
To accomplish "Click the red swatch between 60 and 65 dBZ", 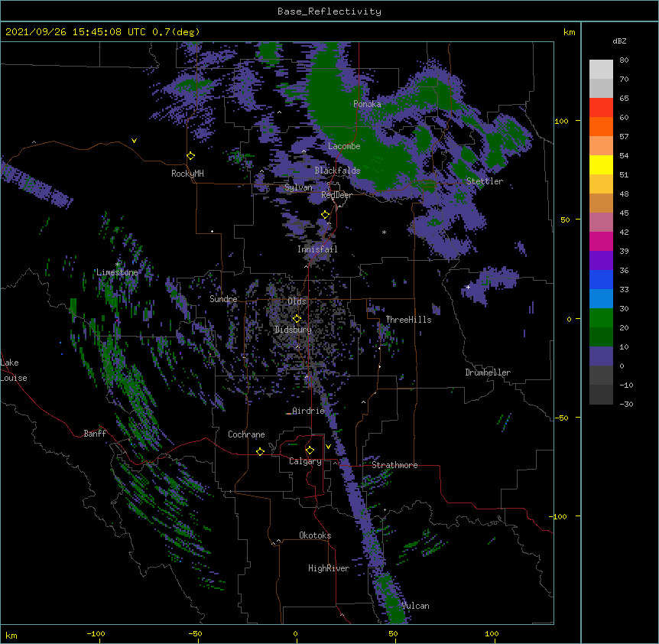I will [601, 108].
